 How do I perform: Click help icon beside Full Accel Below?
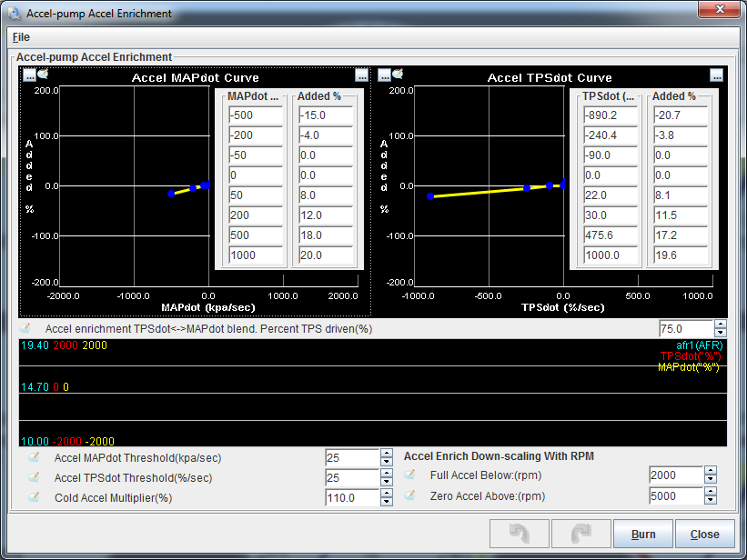(x=410, y=475)
